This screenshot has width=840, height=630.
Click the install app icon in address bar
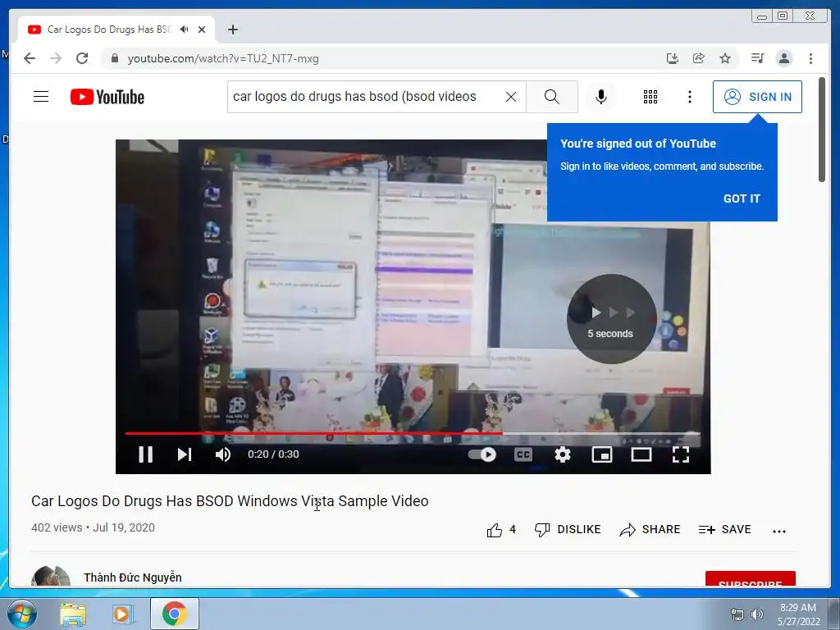[x=673, y=58]
